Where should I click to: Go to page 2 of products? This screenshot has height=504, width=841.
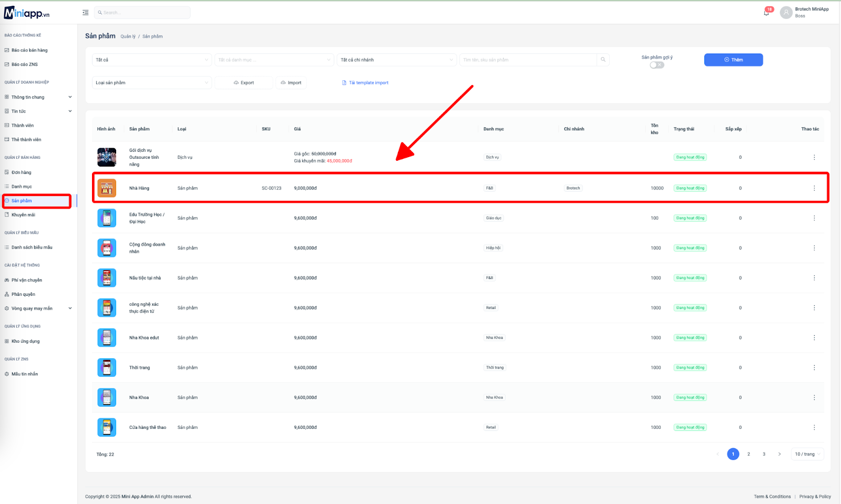click(748, 454)
